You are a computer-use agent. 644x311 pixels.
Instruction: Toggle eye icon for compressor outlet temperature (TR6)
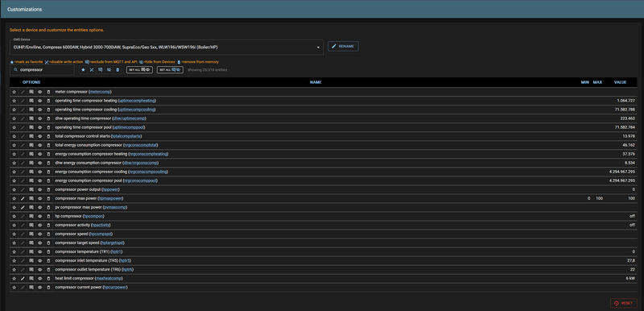tap(39, 269)
